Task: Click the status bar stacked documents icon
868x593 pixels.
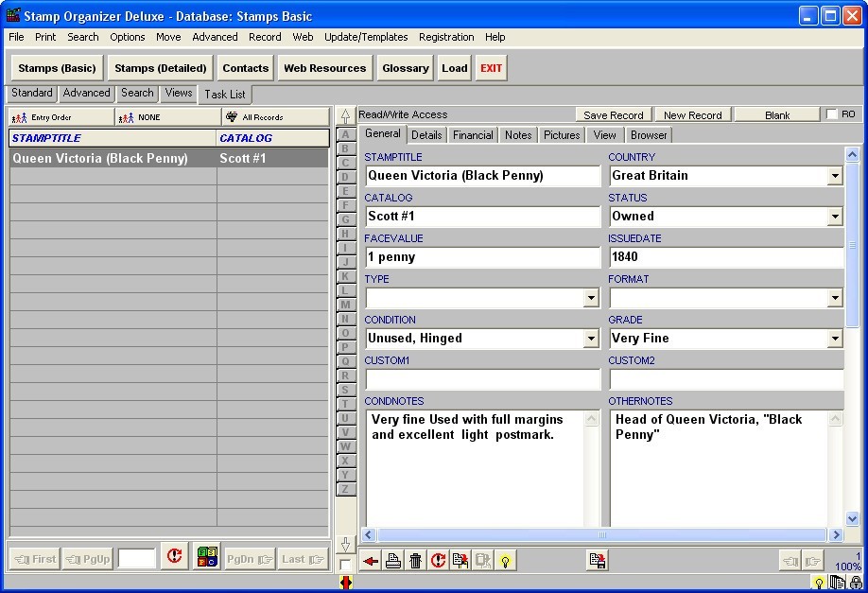Action: pos(837,583)
